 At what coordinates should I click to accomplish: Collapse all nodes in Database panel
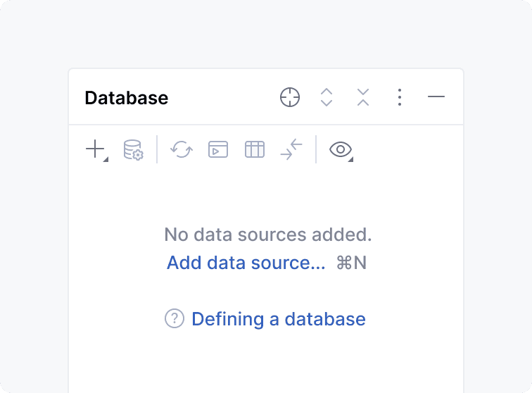pos(363,97)
